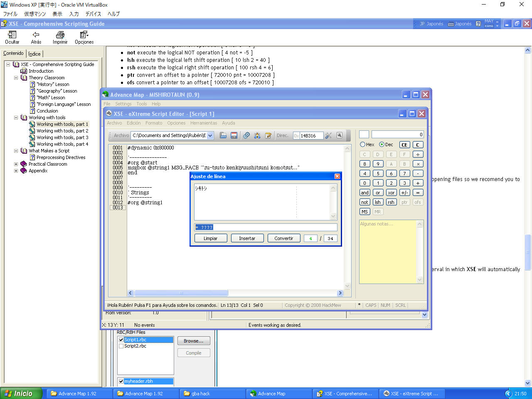This screenshot has height=399, width=532.
Task: Check the Script2.rbc checkbox
Action: pos(121,346)
